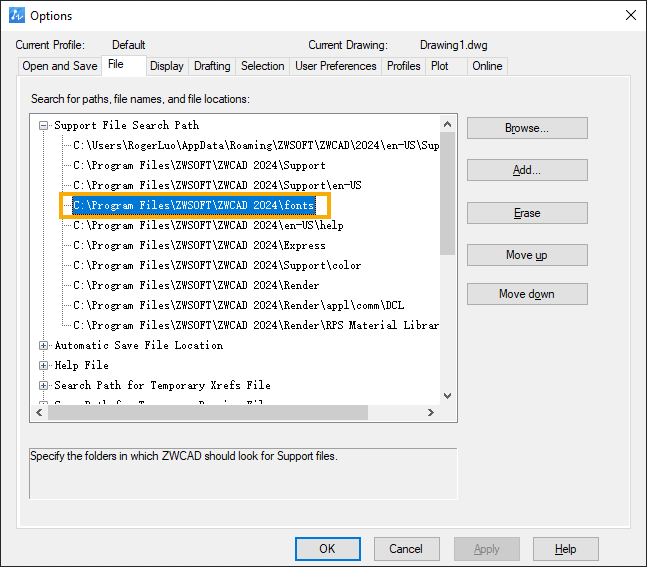Click the Add... button
This screenshot has height=567, width=647.
point(527,170)
